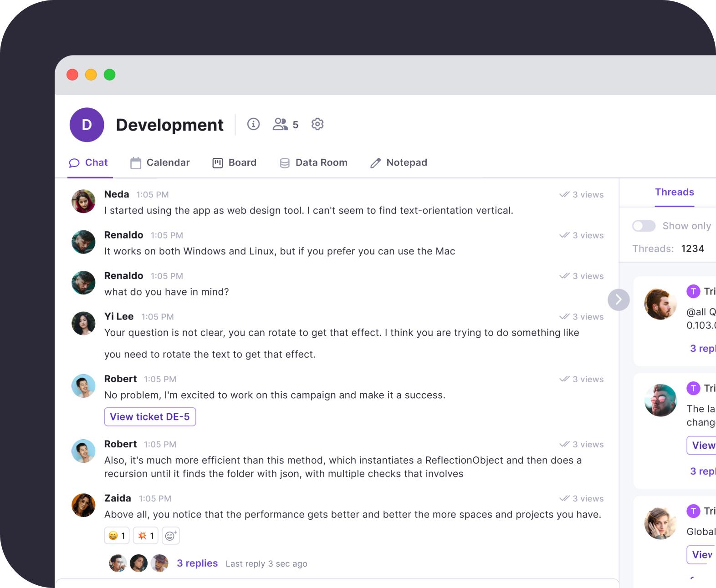Click Neda's profile avatar
The width and height of the screenshot is (716, 588).
click(83, 201)
